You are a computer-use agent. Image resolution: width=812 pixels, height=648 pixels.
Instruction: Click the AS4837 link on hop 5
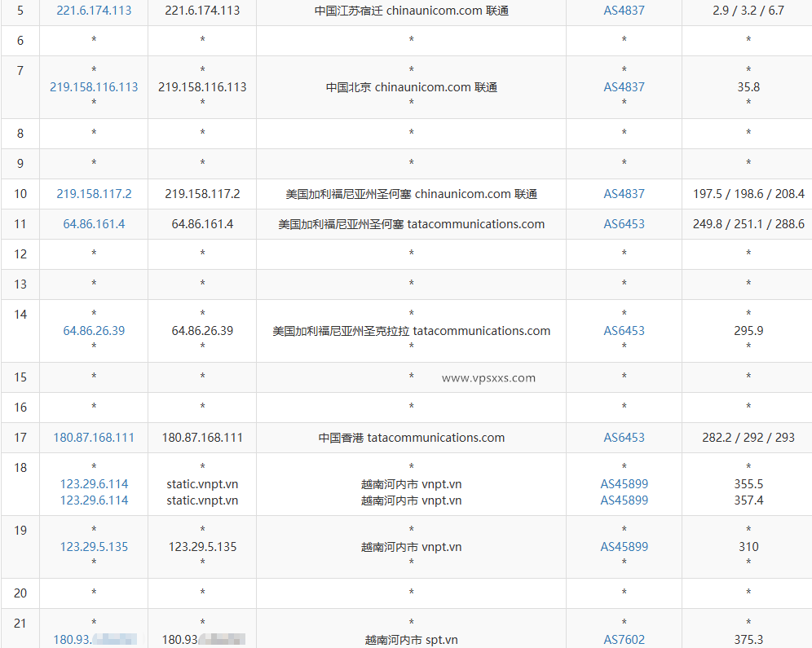coord(624,11)
